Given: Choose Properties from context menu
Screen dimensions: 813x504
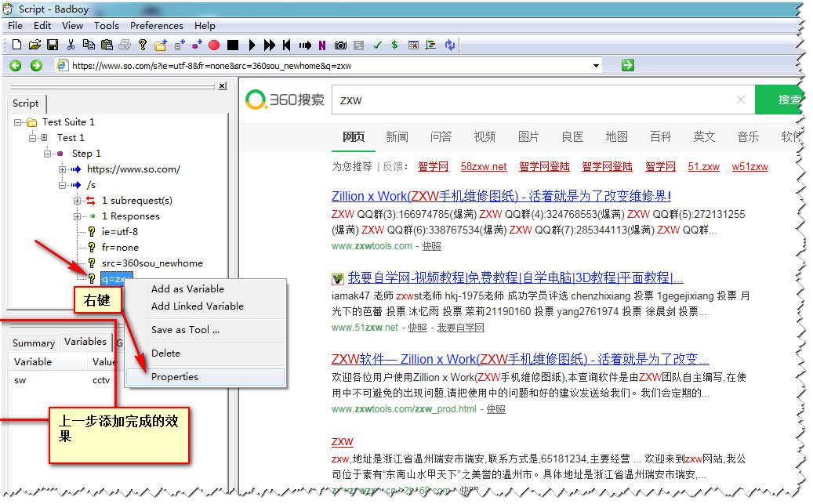Looking at the screenshot, I should point(205,377).
